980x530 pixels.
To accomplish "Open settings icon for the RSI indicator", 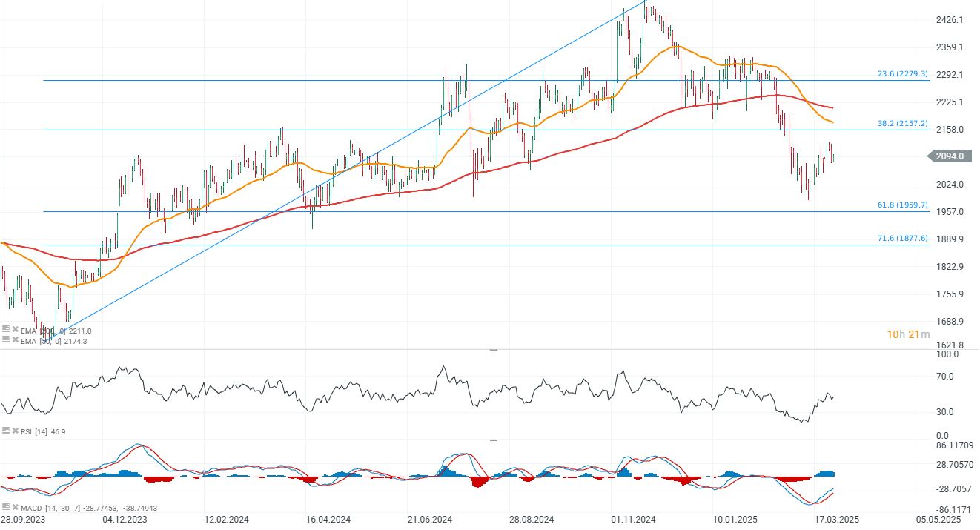I will [x=6, y=430].
